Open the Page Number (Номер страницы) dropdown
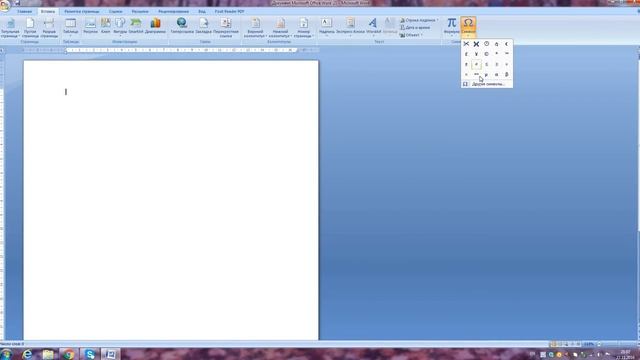The image size is (640, 360). [x=304, y=28]
